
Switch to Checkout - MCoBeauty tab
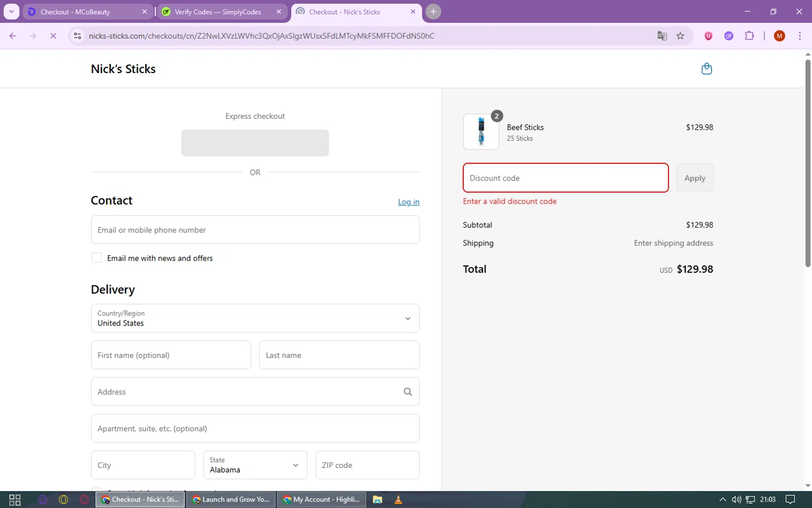(88, 11)
